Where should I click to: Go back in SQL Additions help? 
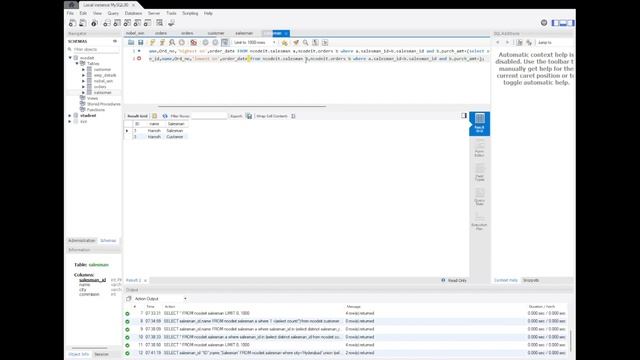(498, 42)
